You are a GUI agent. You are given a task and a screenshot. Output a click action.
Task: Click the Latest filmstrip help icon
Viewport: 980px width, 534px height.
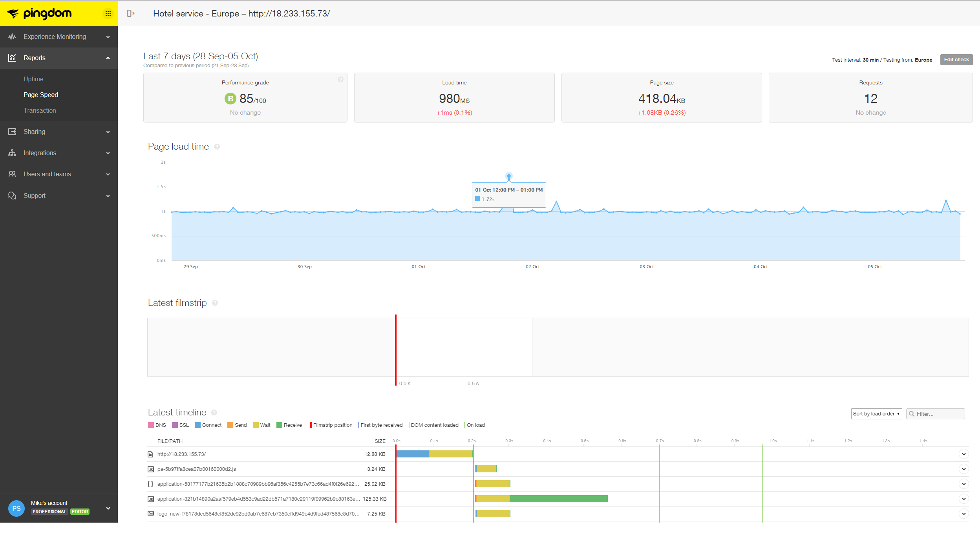pyautogui.click(x=214, y=303)
